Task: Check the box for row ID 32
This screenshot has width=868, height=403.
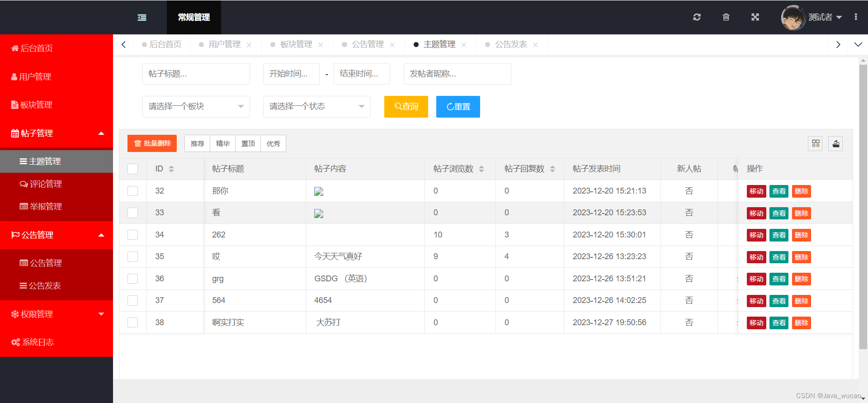Action: [132, 191]
